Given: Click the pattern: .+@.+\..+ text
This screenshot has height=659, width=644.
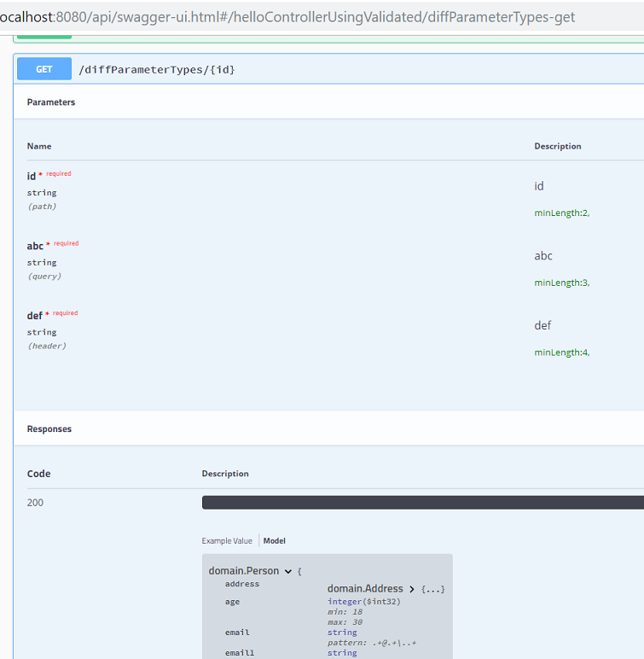Looking at the screenshot, I should tap(372, 643).
